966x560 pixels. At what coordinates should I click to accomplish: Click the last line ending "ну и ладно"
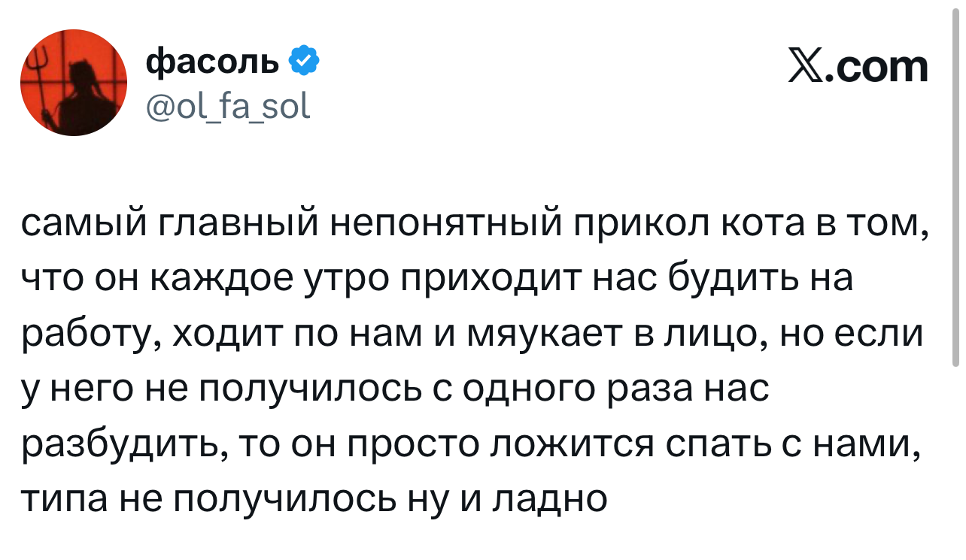coord(313,498)
